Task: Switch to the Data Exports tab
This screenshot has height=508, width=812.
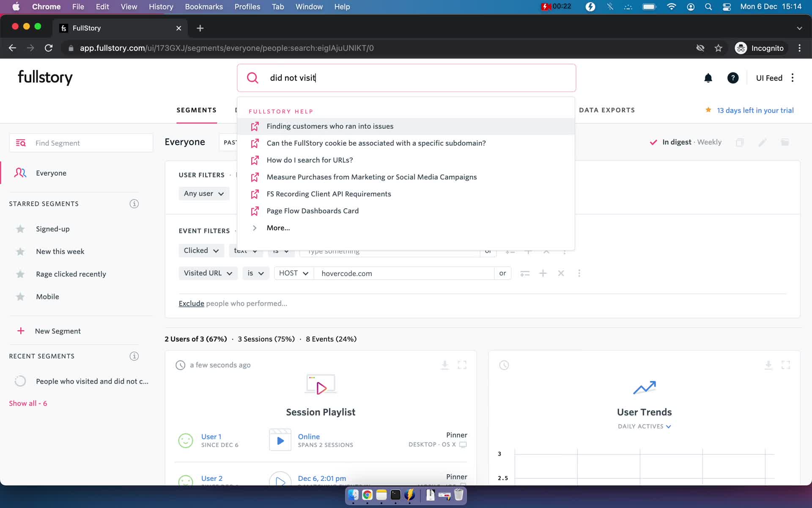Action: pos(607,110)
